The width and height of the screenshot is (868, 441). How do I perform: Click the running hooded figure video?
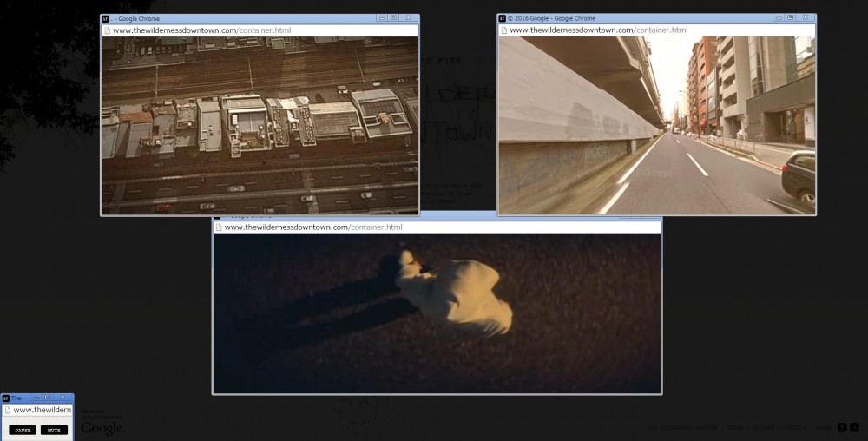[437, 313]
